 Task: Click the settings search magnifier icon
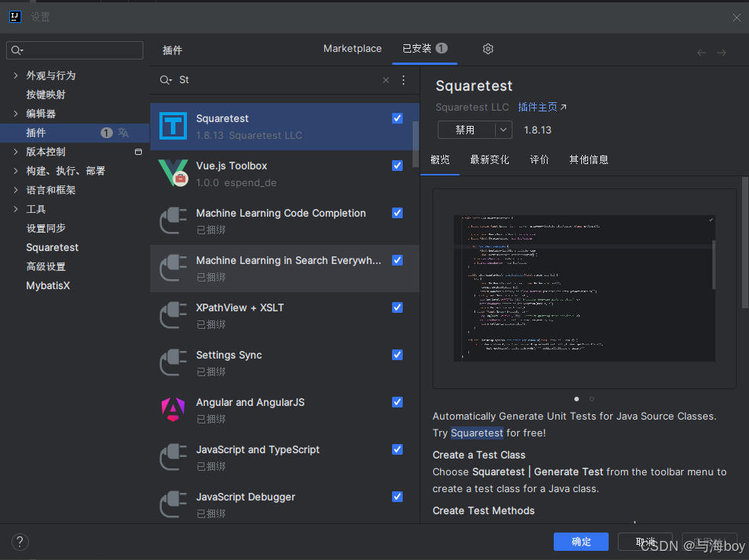coord(18,50)
